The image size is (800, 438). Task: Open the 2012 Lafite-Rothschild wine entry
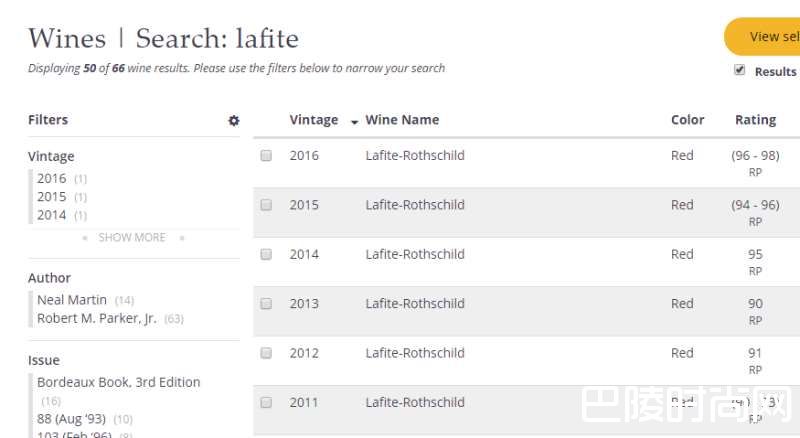(x=415, y=353)
